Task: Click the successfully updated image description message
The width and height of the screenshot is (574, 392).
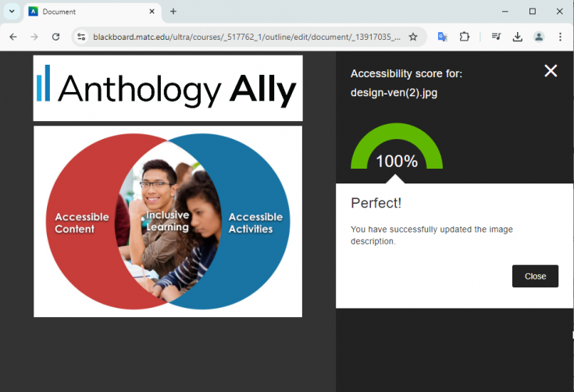Action: [x=432, y=235]
